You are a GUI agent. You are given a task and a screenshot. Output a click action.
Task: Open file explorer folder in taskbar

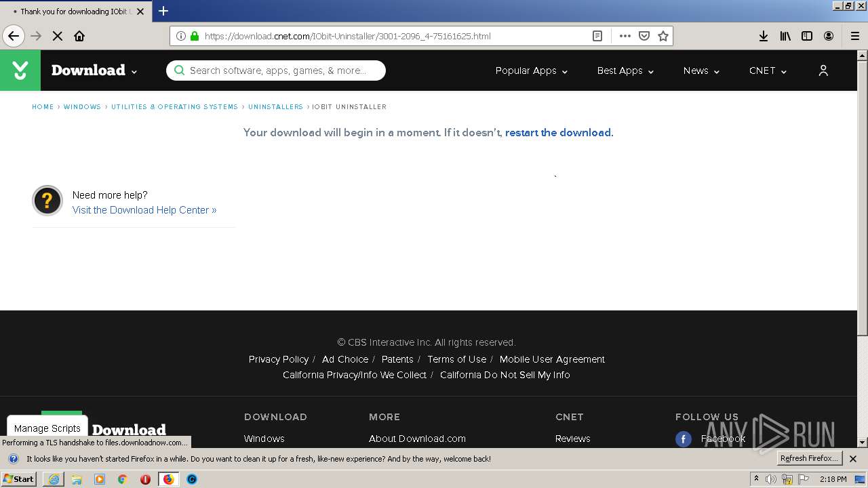[x=77, y=479]
